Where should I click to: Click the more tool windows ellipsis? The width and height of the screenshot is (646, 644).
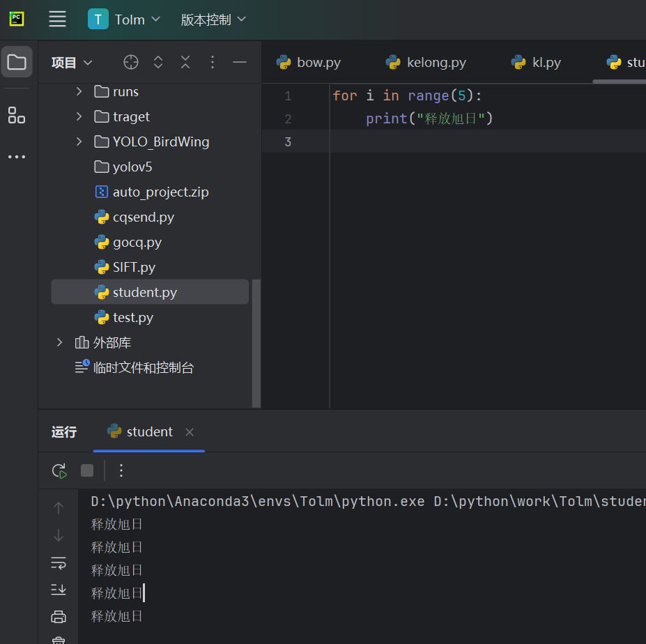click(17, 157)
